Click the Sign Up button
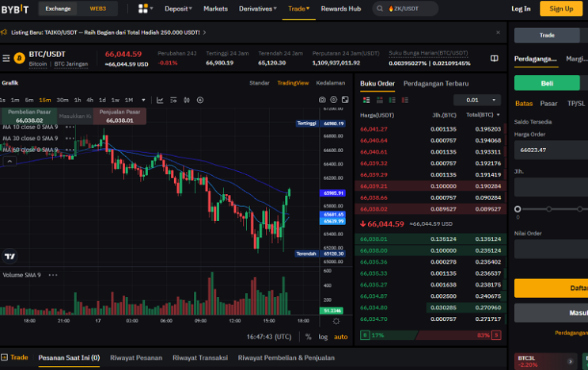The height and width of the screenshot is (370, 588). coord(561,9)
